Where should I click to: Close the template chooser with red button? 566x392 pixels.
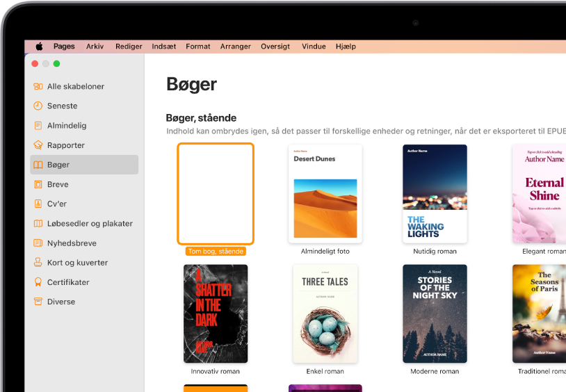pyautogui.click(x=35, y=64)
